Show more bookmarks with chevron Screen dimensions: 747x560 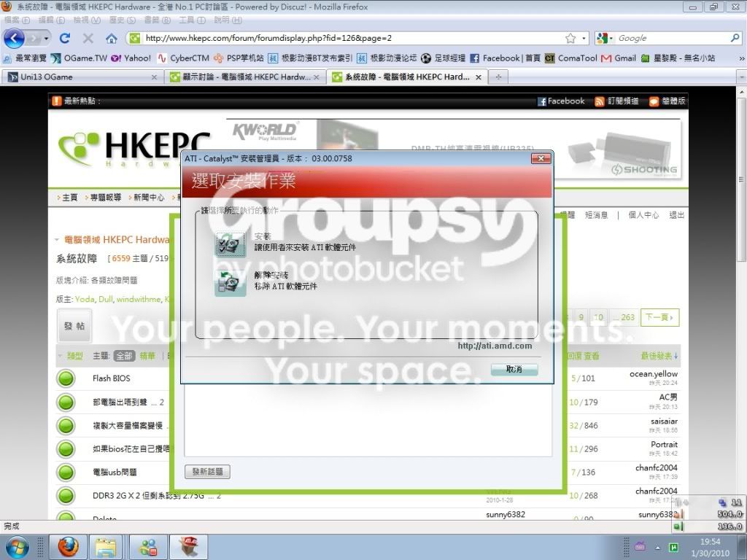(x=741, y=58)
